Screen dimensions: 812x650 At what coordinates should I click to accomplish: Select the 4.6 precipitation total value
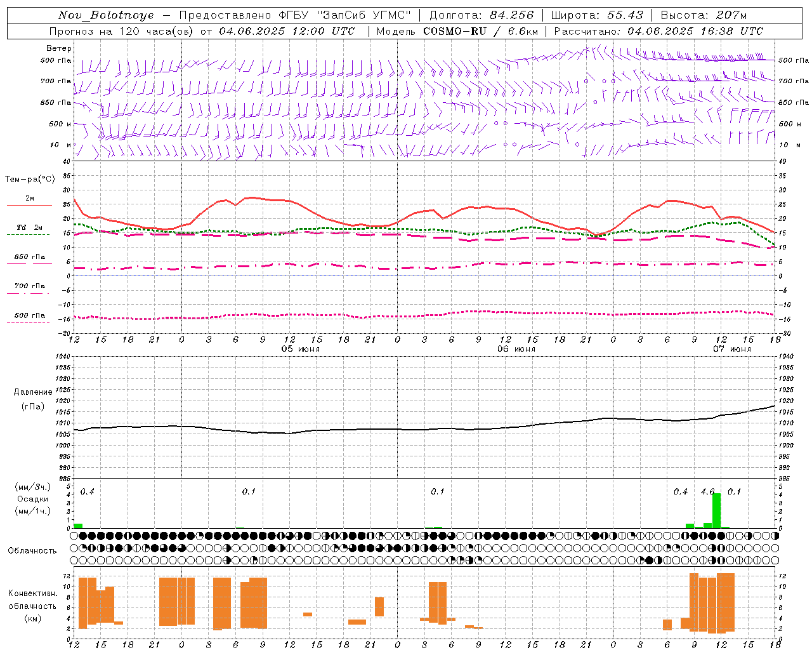pyautogui.click(x=707, y=491)
